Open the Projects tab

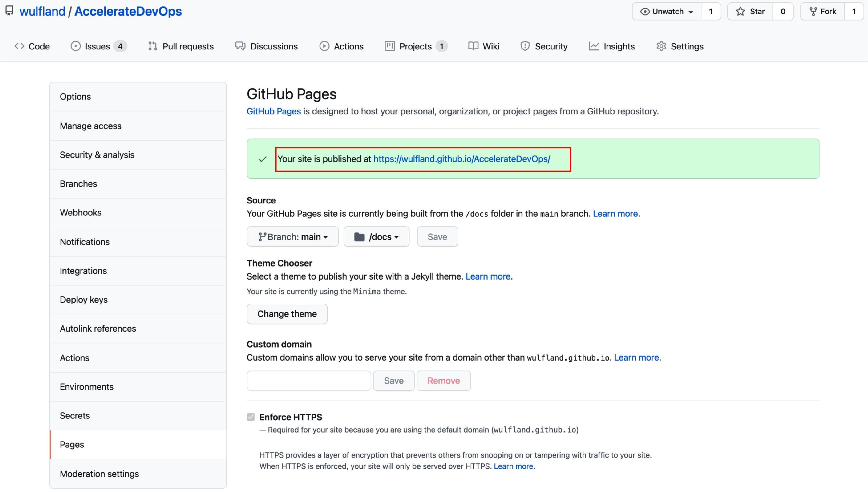coord(416,46)
